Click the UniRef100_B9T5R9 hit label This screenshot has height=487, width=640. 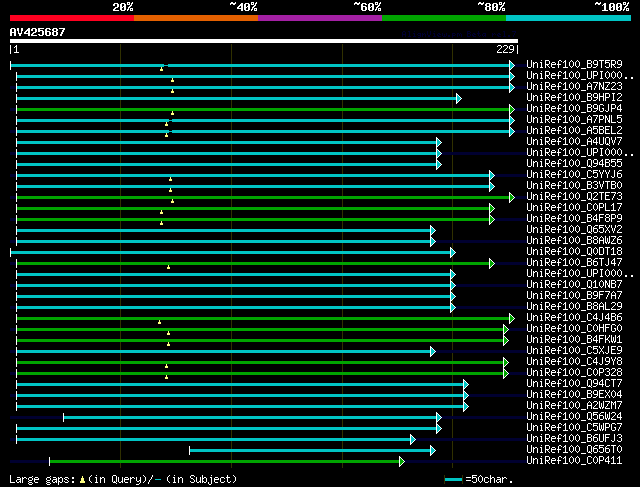[x=574, y=64]
